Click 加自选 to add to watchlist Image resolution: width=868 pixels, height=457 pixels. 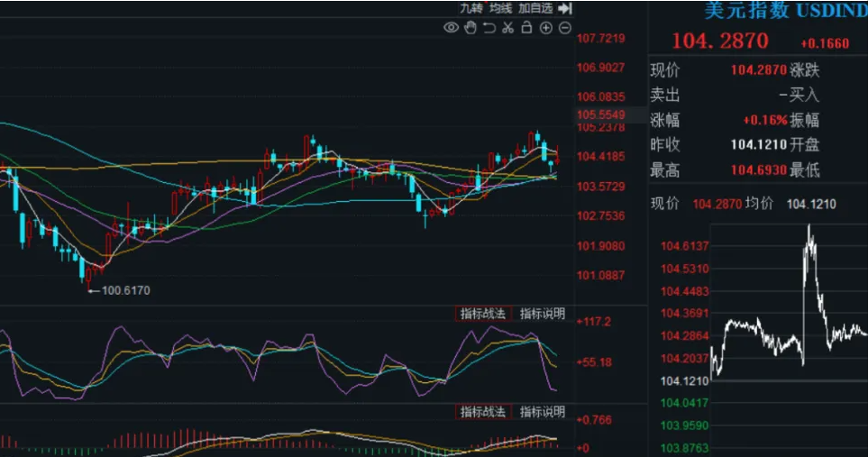coord(535,8)
